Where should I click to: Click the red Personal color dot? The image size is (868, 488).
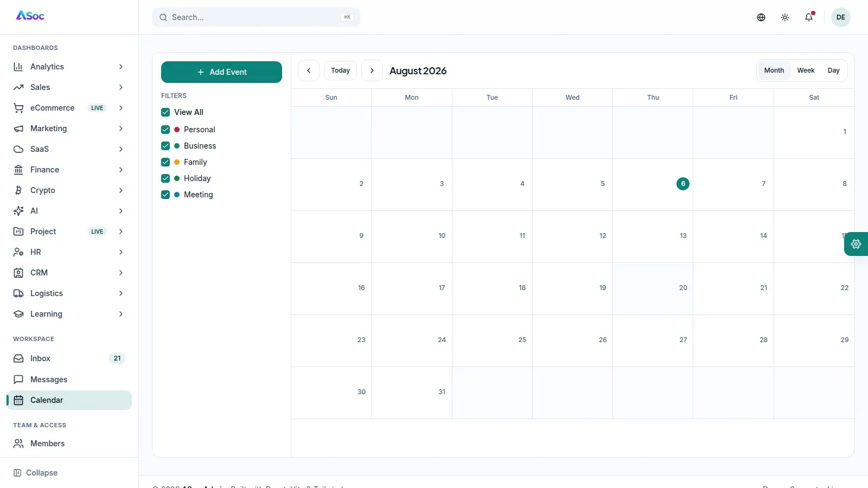coord(177,130)
